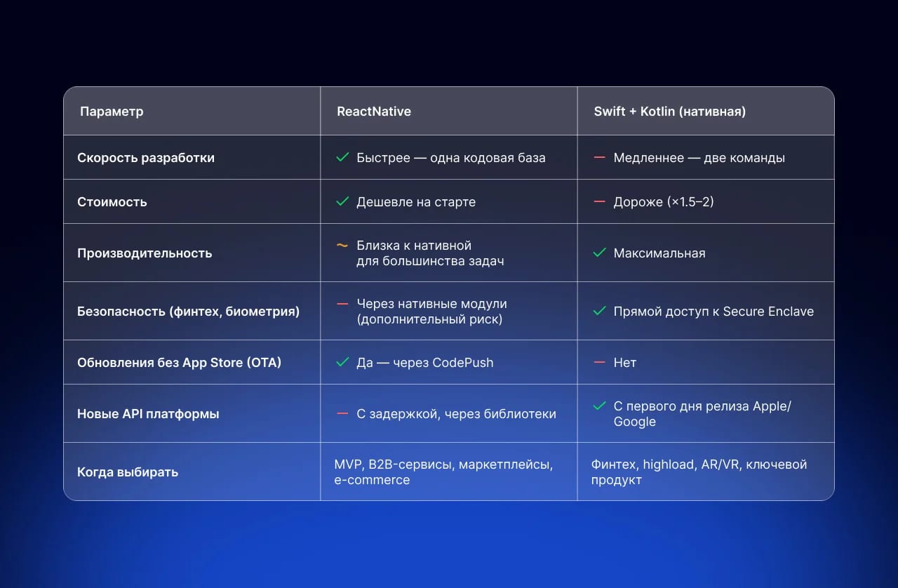The image size is (898, 588).
Task: Click red dash icon beside 'Через нативные модули'
Action: click(342, 304)
